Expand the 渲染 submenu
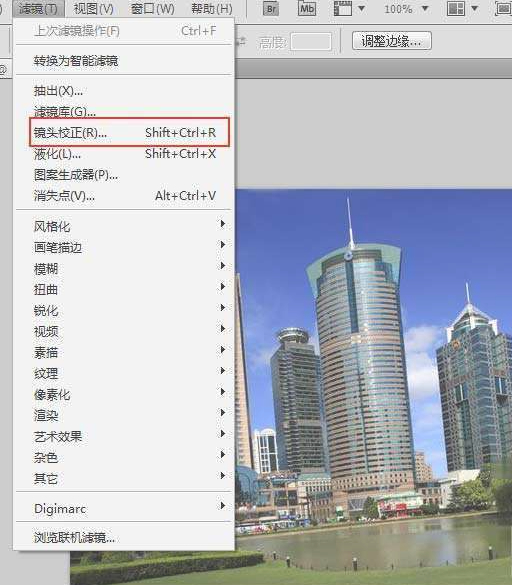Screen dimensions: 512x585 point(124,415)
